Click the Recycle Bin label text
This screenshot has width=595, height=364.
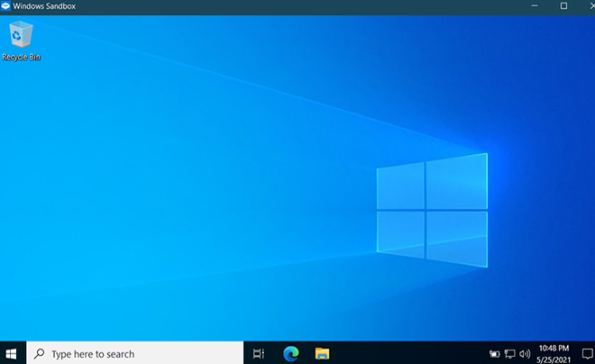click(22, 57)
